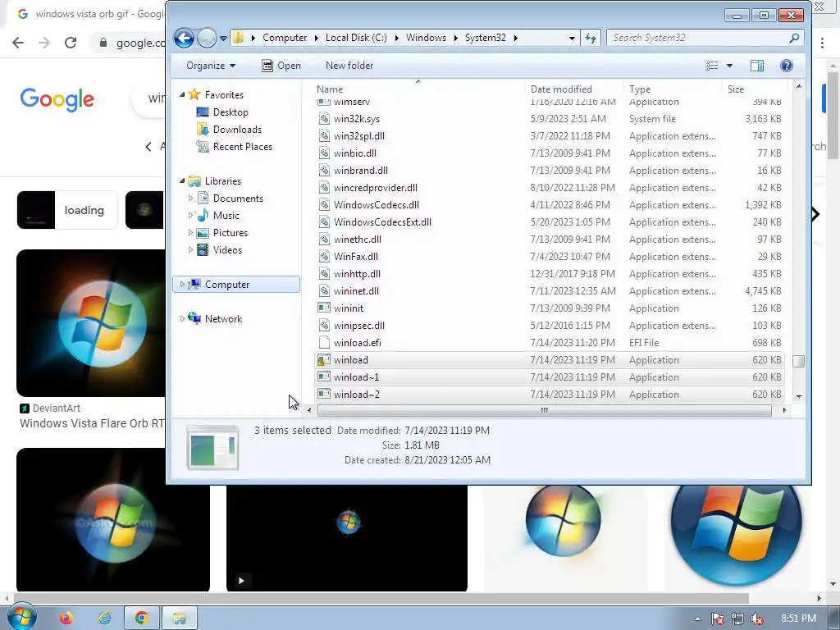The height and width of the screenshot is (630, 840).
Task: Click the winload application icon
Action: click(323, 359)
